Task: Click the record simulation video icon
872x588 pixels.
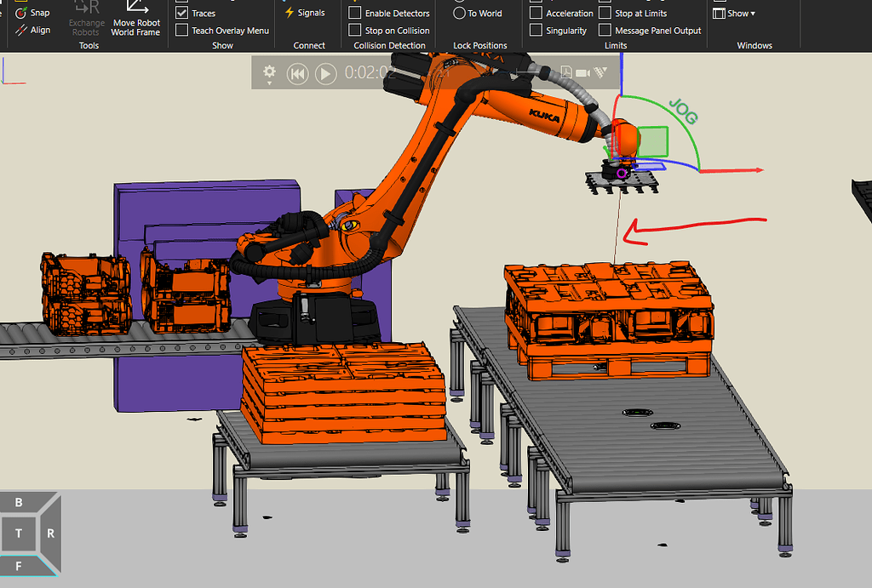Action: (x=584, y=72)
